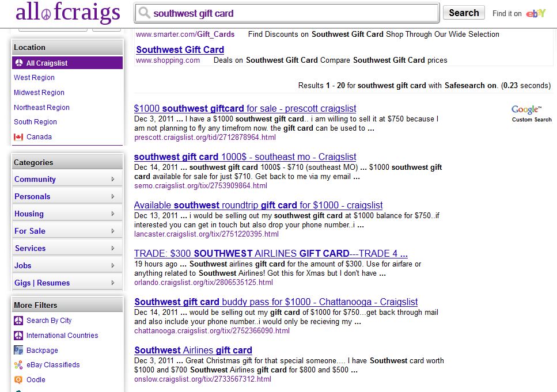Image resolution: width=557 pixels, height=392 pixels.
Task: Expand the Community category arrow
Action: [x=113, y=180]
